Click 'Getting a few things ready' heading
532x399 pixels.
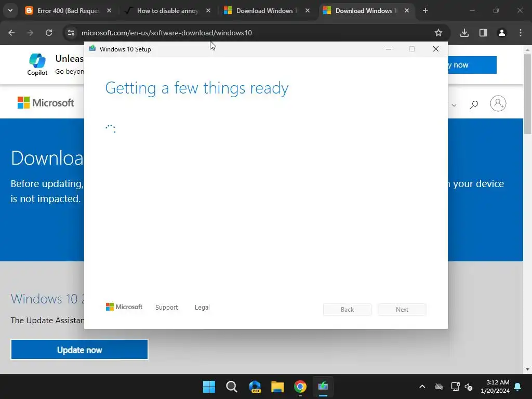197,88
